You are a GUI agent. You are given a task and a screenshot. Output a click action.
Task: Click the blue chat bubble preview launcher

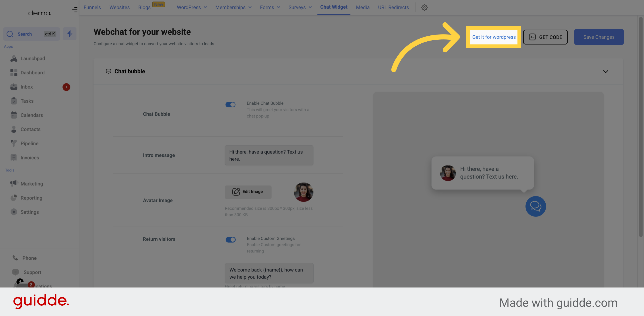coord(535,206)
